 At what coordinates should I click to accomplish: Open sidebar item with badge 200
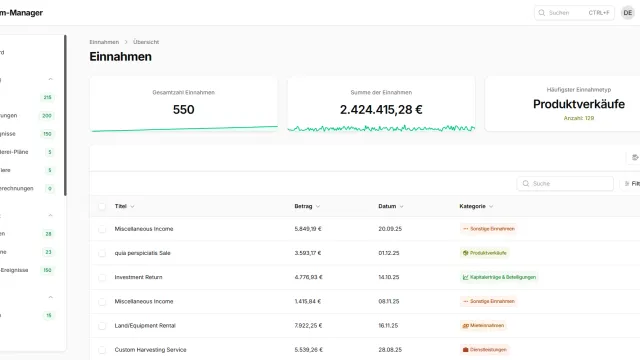(x=28, y=116)
